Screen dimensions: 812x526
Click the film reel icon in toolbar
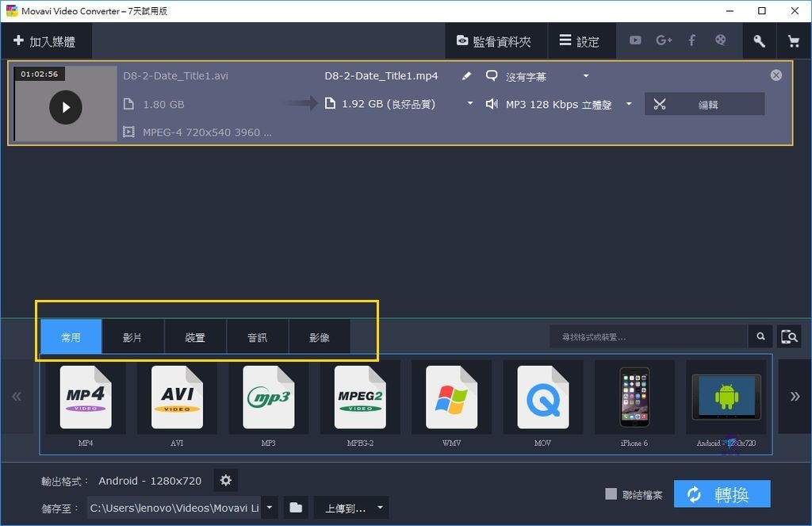(x=720, y=40)
